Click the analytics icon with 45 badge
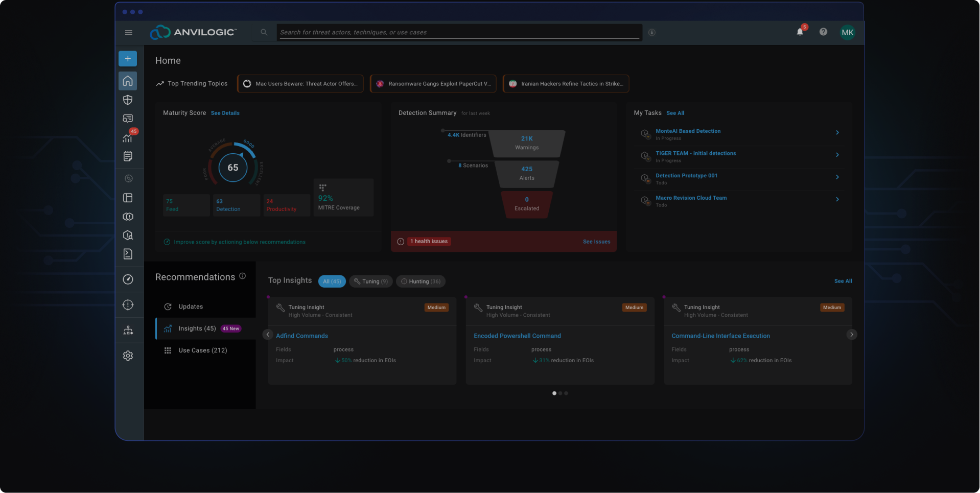Screen dimensions: 980x493 pos(128,137)
